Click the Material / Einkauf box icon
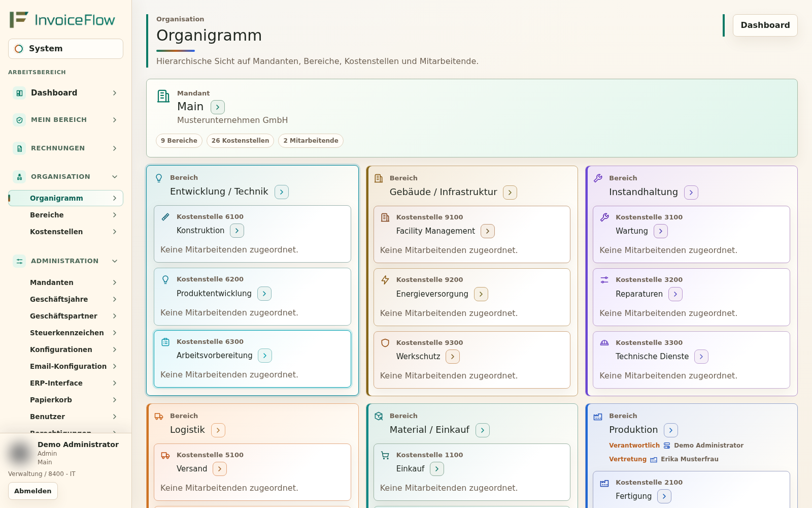Image resolution: width=812 pixels, height=508 pixels. pyautogui.click(x=379, y=416)
